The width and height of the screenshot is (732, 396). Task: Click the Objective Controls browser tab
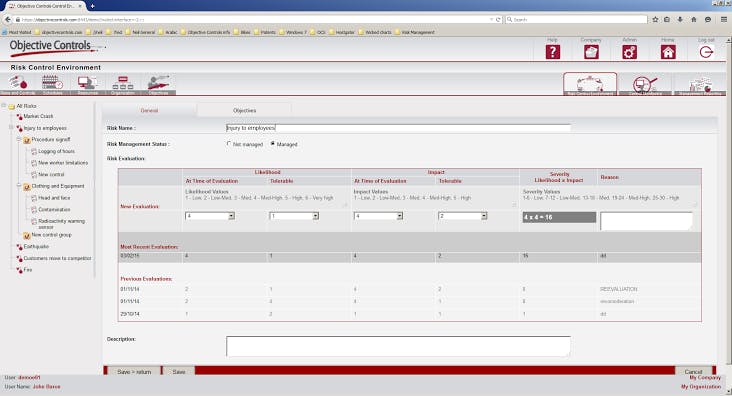(45, 6)
